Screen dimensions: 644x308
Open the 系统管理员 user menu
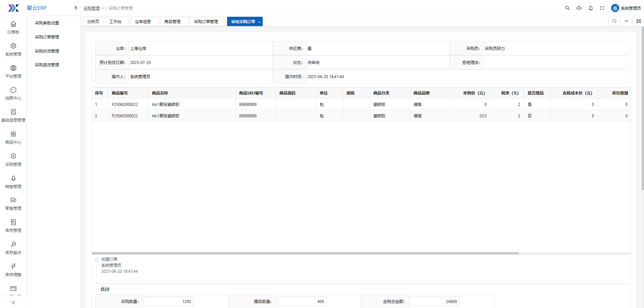pos(626,8)
